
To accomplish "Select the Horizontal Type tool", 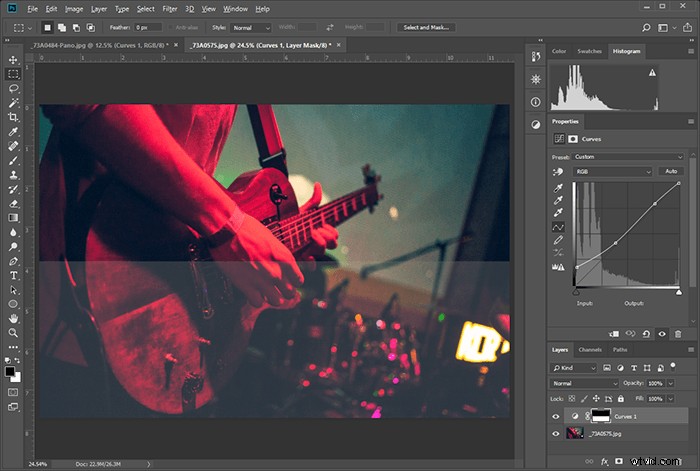I will pyautogui.click(x=13, y=275).
